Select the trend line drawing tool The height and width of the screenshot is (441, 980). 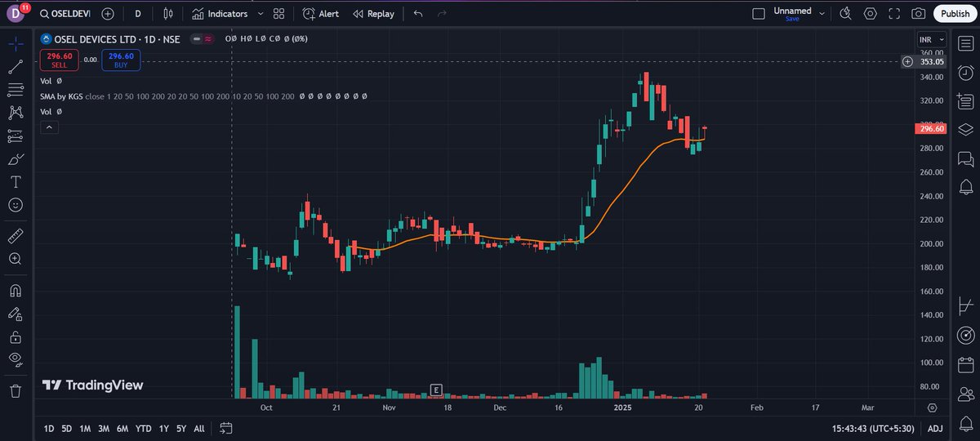[16, 66]
